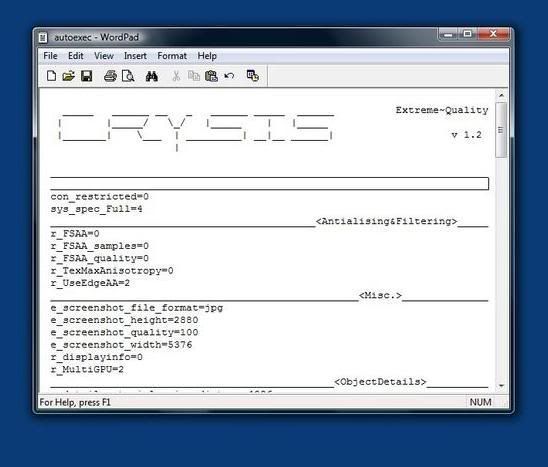Click the vertical scrollbar thumb

pos(501,130)
